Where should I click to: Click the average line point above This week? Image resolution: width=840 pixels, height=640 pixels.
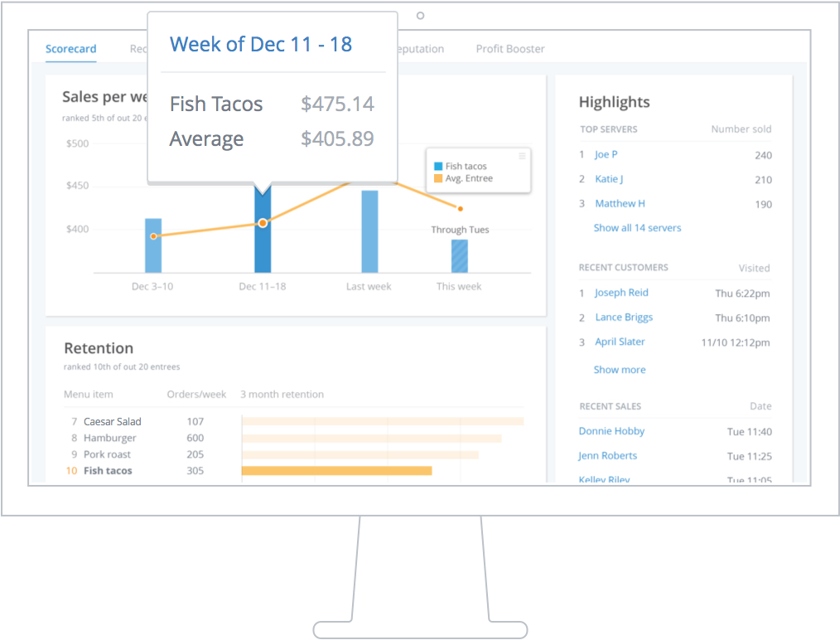click(x=461, y=208)
